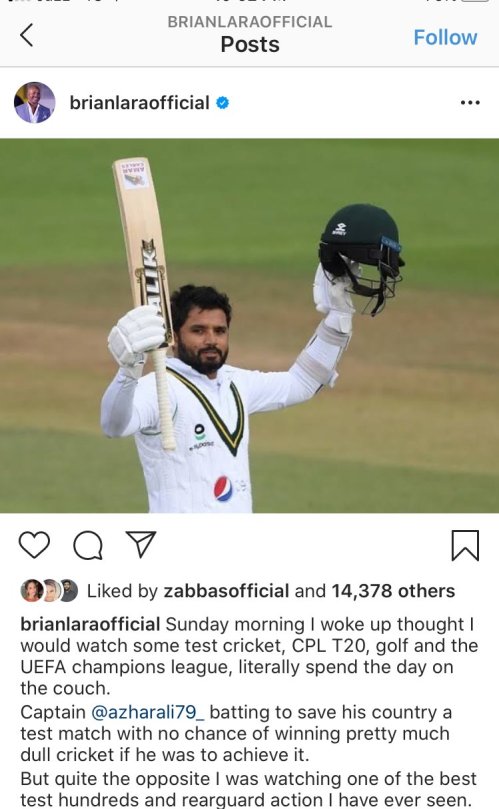The height and width of the screenshot is (809, 499).
Task: Open comments with speech bubble icon
Action: (x=88, y=545)
